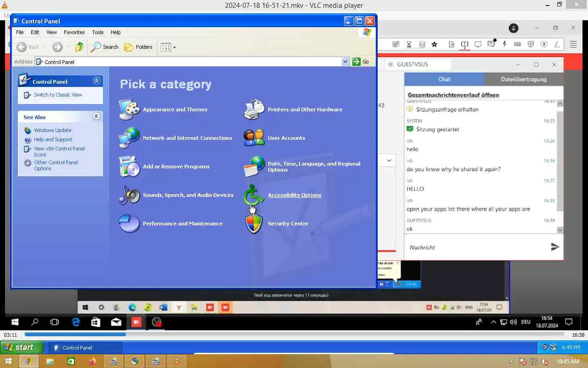The image size is (588, 368).
Task: Click the Forward arrow in Control Panel toolbar
Action: coord(57,47)
